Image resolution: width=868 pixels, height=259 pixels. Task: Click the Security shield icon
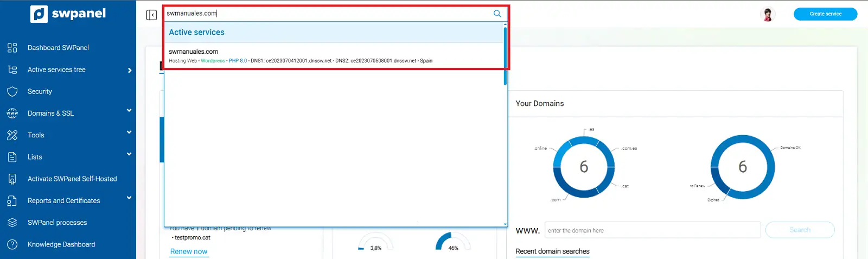pos(12,92)
